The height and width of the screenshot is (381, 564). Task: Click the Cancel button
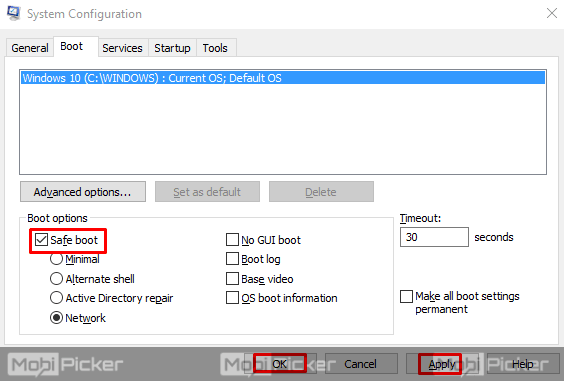[x=361, y=364]
